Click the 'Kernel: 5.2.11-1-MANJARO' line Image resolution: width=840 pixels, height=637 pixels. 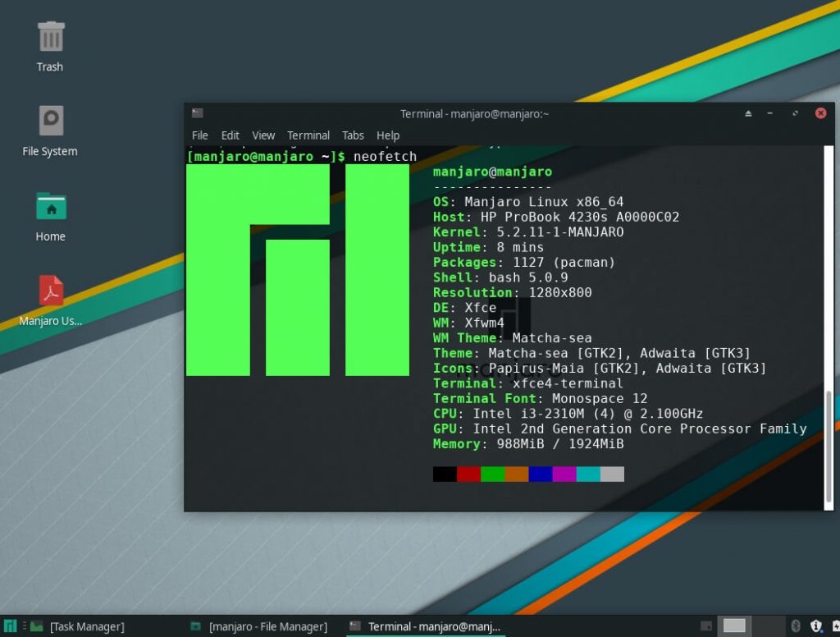pyautogui.click(x=528, y=231)
